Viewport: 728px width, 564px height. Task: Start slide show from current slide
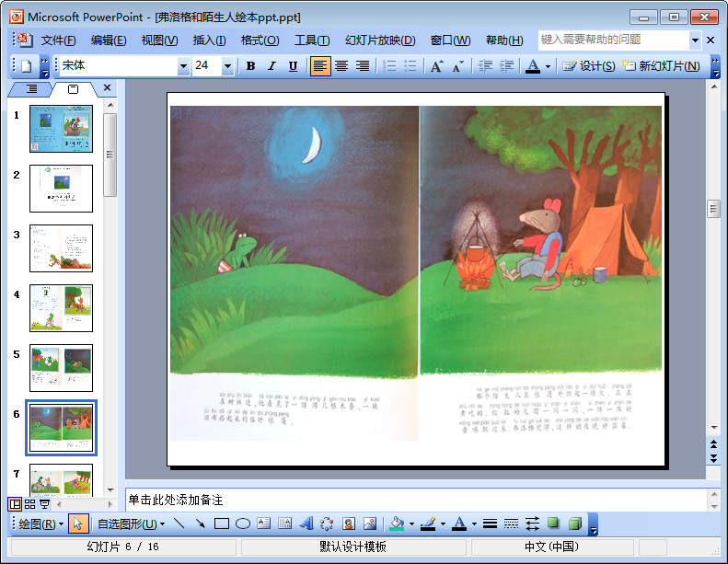point(44,504)
